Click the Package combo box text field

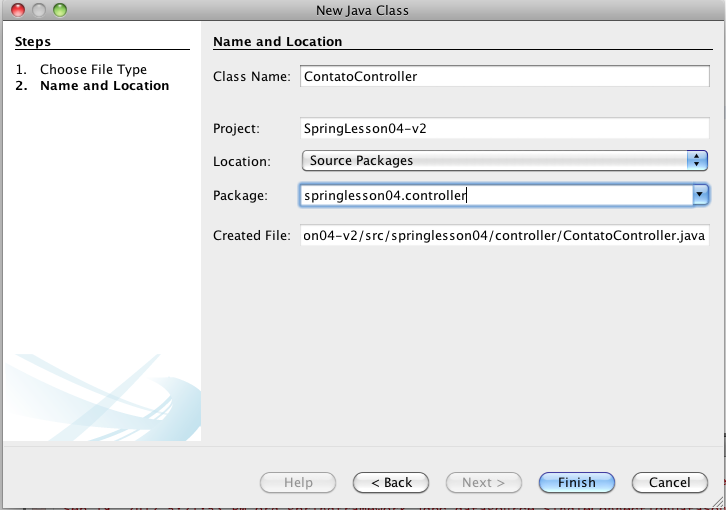click(x=496, y=195)
